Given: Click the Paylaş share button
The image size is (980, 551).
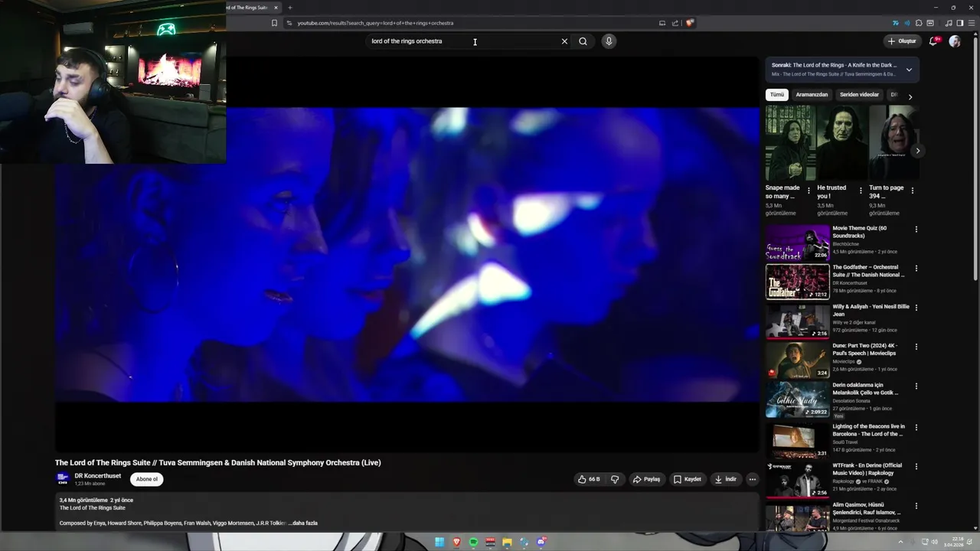Looking at the screenshot, I should 646,479.
